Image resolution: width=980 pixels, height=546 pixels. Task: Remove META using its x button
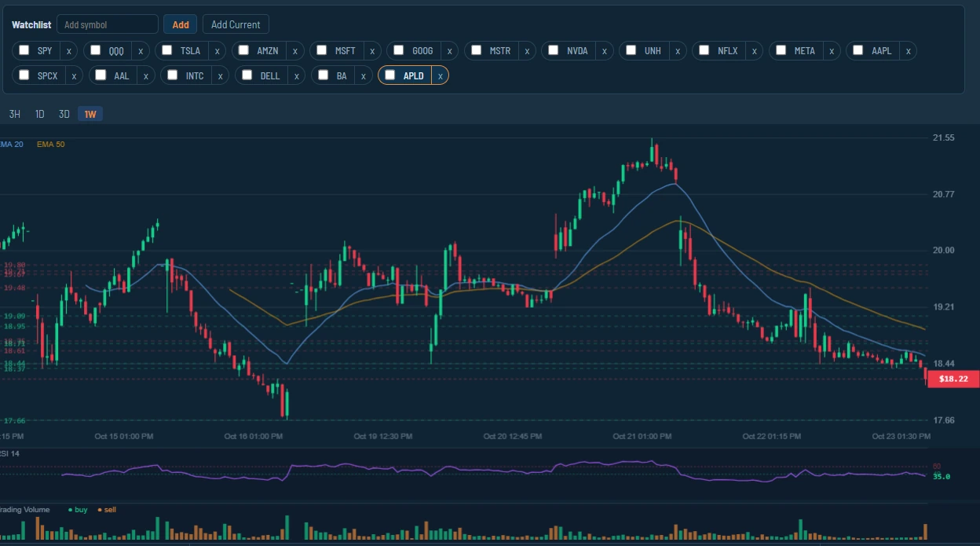point(832,51)
